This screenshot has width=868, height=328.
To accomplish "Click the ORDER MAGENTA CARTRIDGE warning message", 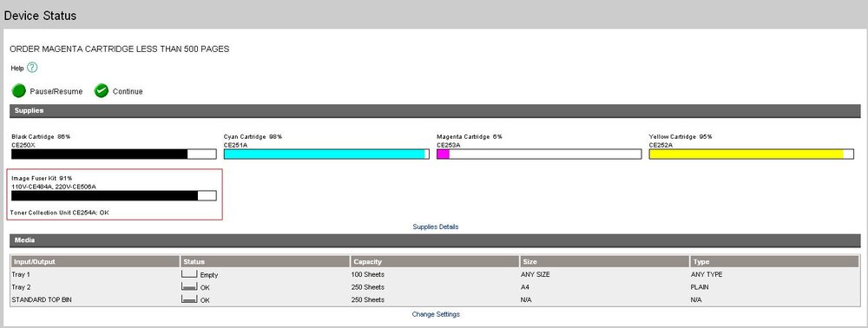I will pyautogui.click(x=120, y=49).
